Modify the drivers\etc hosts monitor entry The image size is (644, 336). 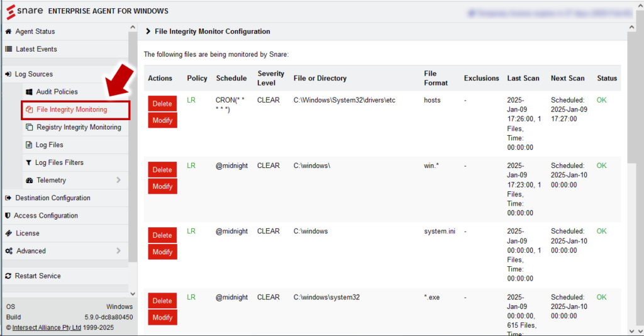click(x=163, y=120)
